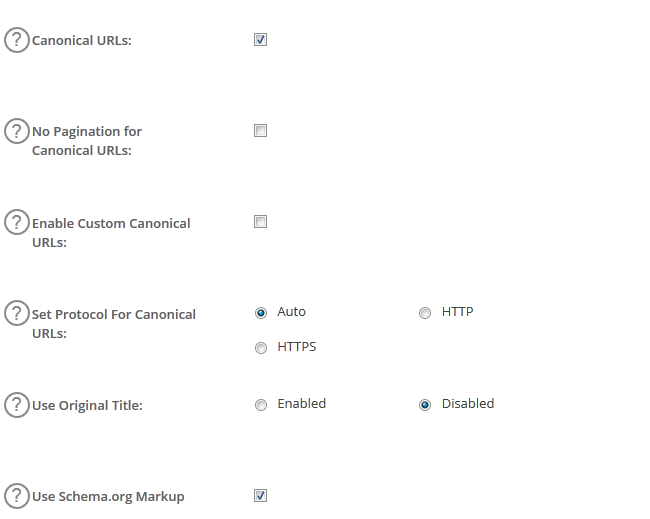Uncheck the Canonical URLs checkbox
650x519 pixels.
click(x=261, y=40)
